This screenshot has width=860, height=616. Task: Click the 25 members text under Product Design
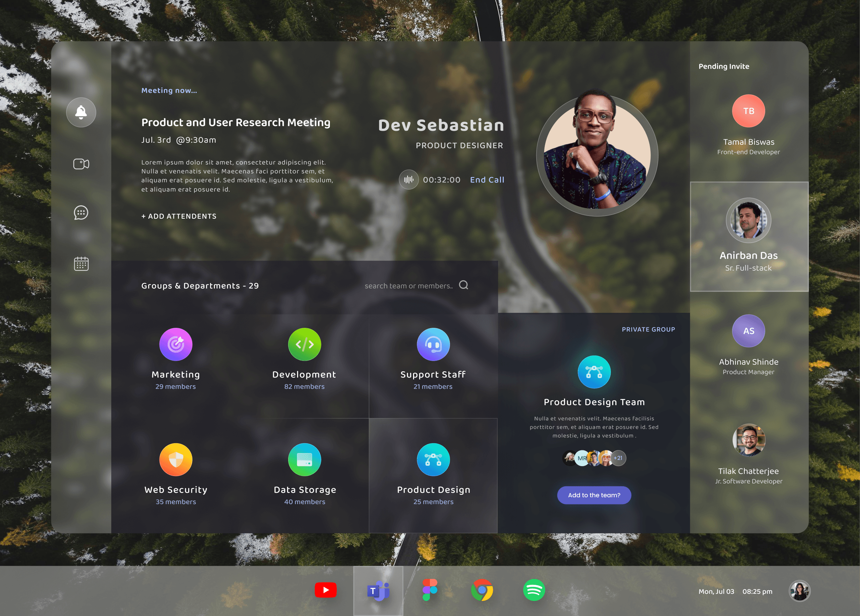click(x=433, y=501)
